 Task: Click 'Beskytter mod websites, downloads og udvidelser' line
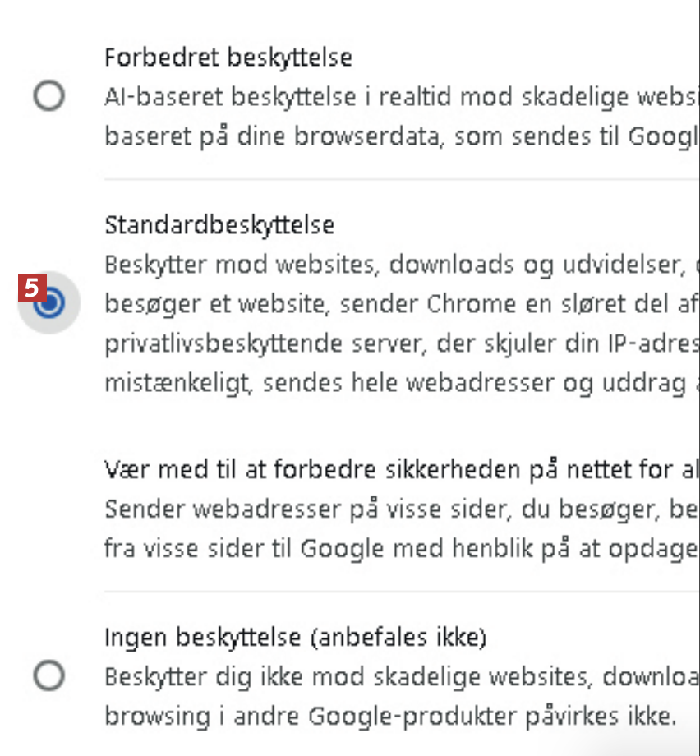click(x=394, y=265)
